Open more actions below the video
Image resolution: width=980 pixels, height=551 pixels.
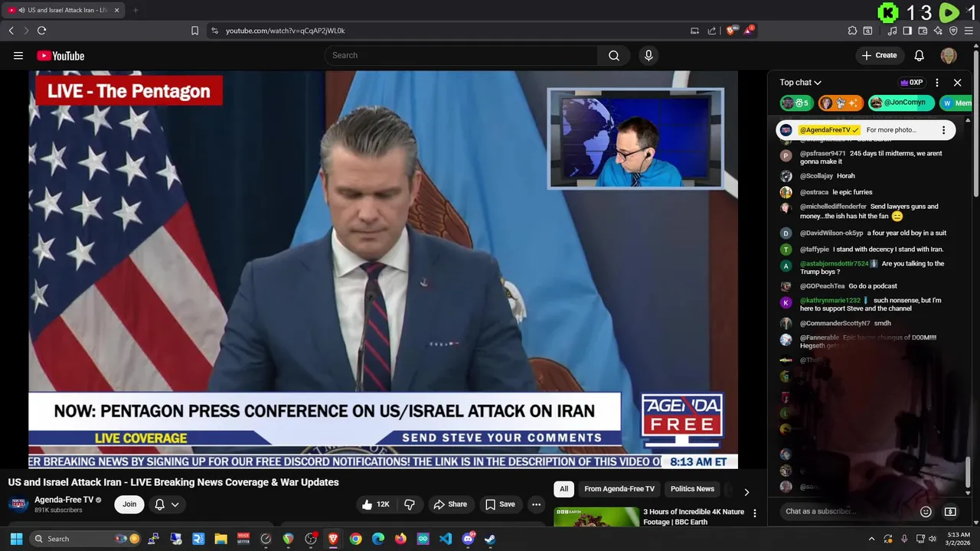pyautogui.click(x=536, y=504)
